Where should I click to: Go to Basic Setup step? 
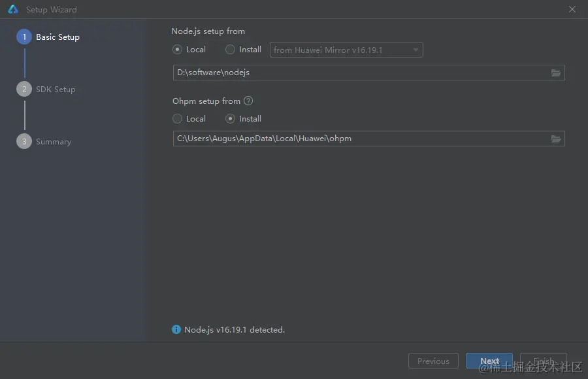[x=48, y=37]
